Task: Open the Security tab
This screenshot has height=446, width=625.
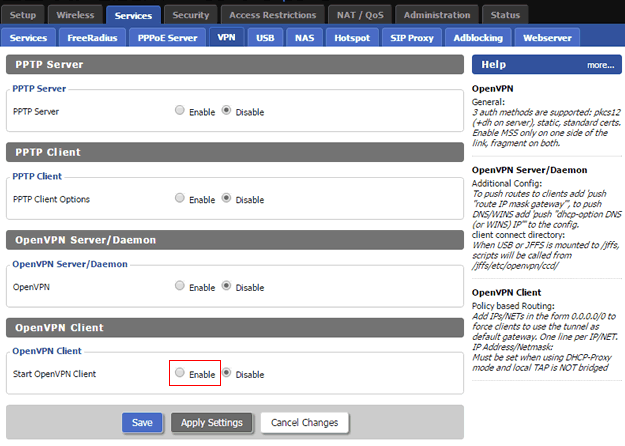Action: tap(191, 15)
